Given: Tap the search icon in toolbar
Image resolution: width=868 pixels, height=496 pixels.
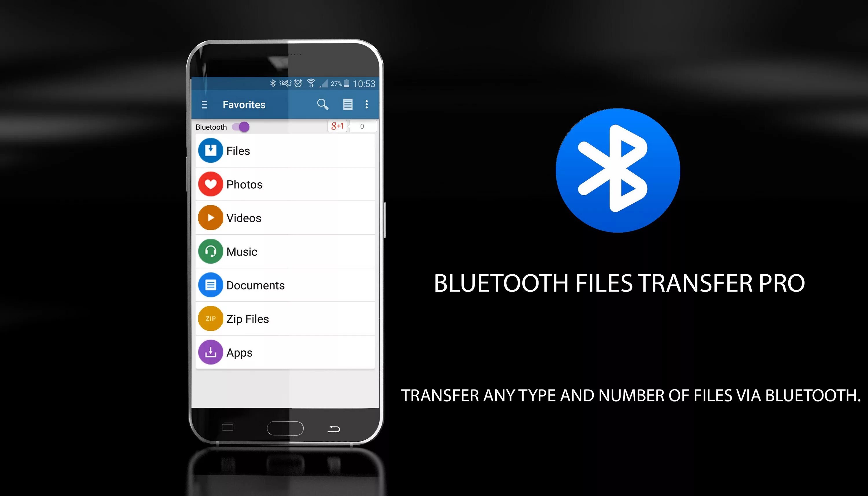Looking at the screenshot, I should 323,104.
